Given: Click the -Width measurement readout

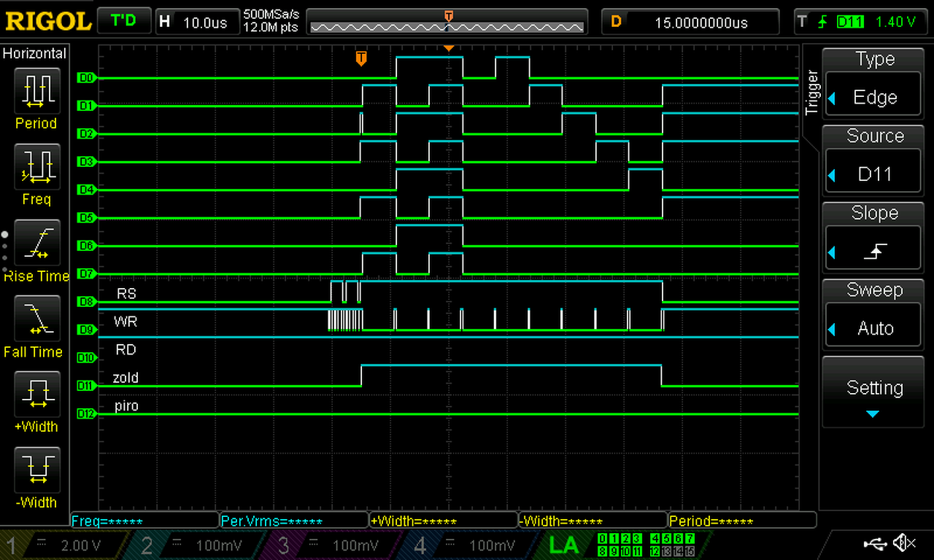Looking at the screenshot, I should [x=593, y=521].
